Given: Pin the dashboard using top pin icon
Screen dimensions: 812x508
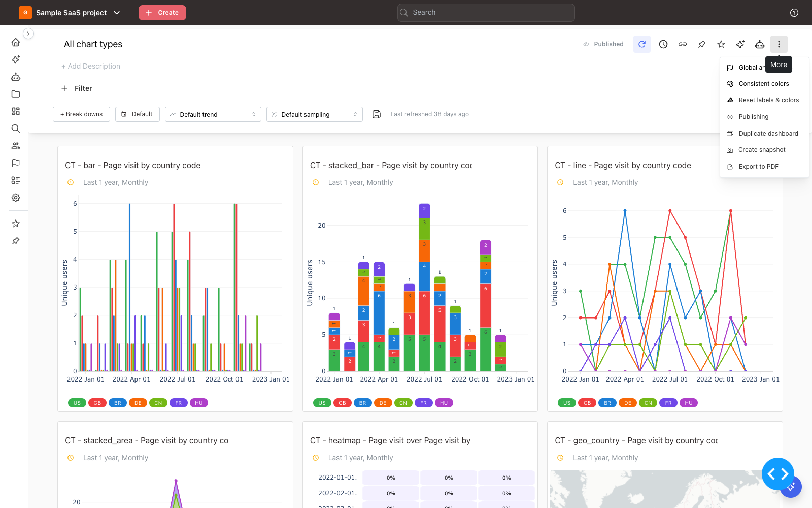Looking at the screenshot, I should [x=702, y=44].
